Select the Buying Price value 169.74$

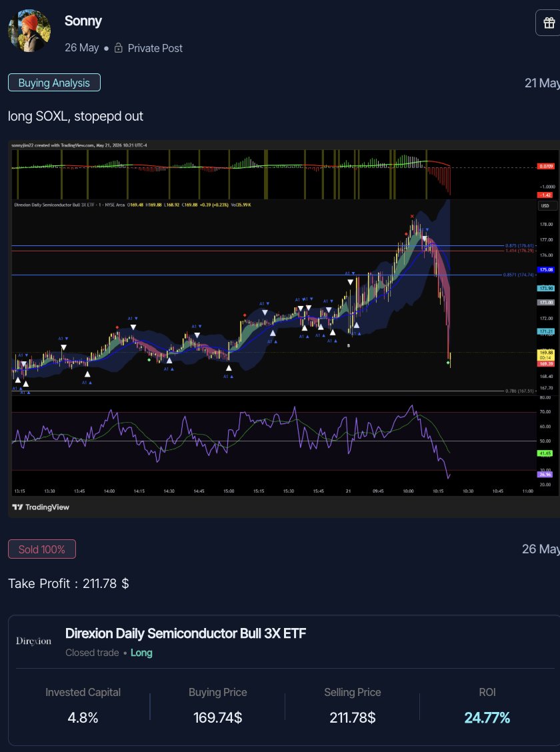point(218,717)
